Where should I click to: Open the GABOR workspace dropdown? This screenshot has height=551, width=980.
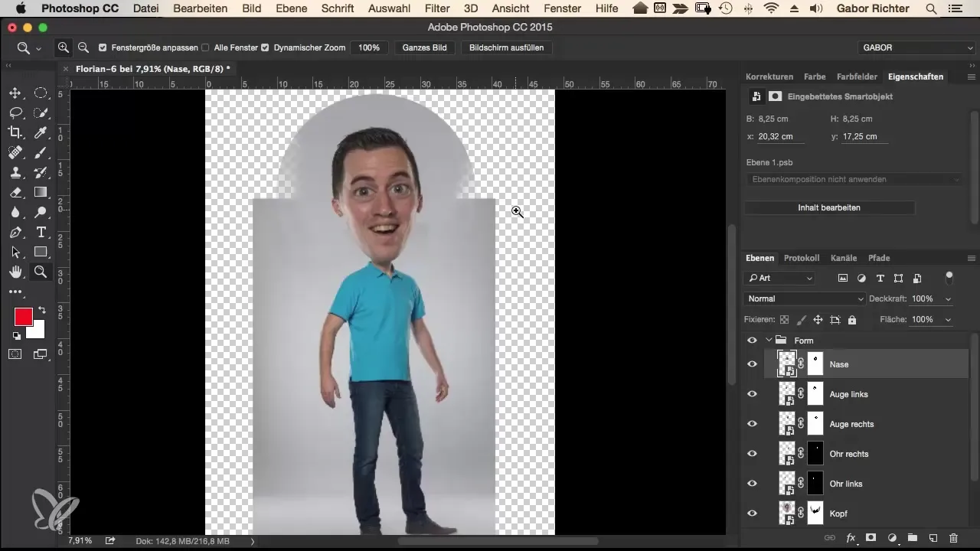tap(917, 47)
